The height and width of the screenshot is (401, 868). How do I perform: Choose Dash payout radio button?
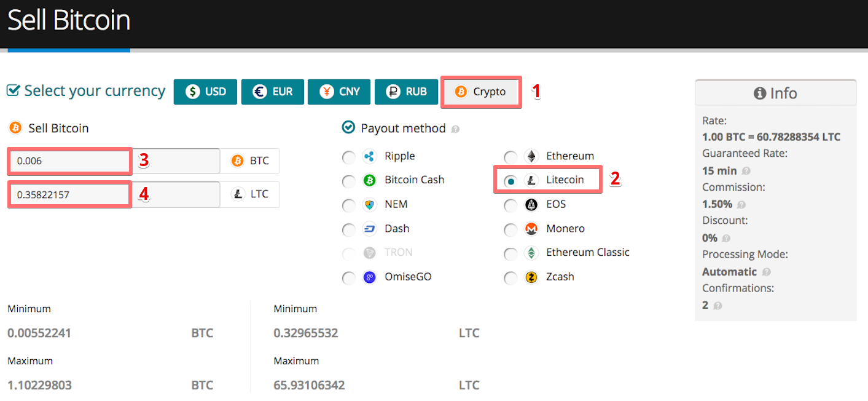[349, 230]
